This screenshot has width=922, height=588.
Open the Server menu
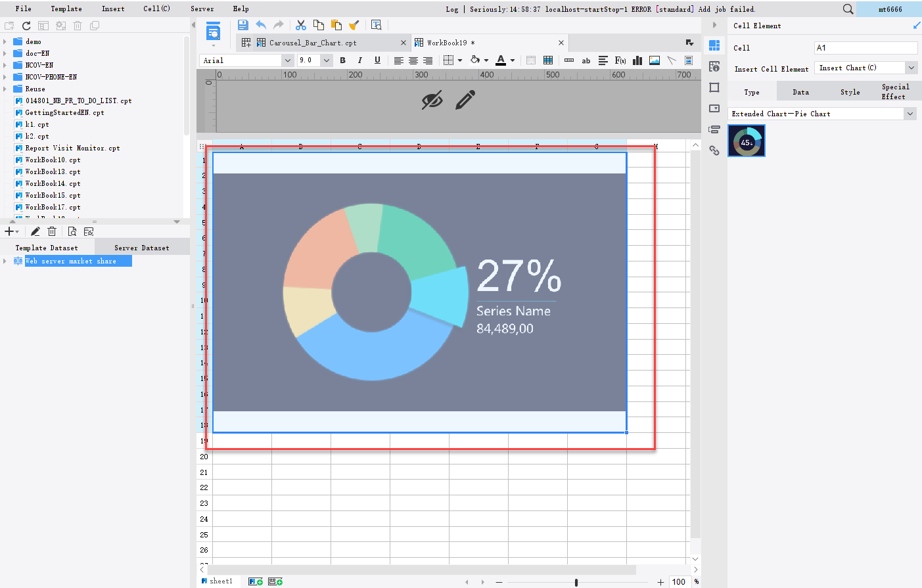[x=202, y=9]
